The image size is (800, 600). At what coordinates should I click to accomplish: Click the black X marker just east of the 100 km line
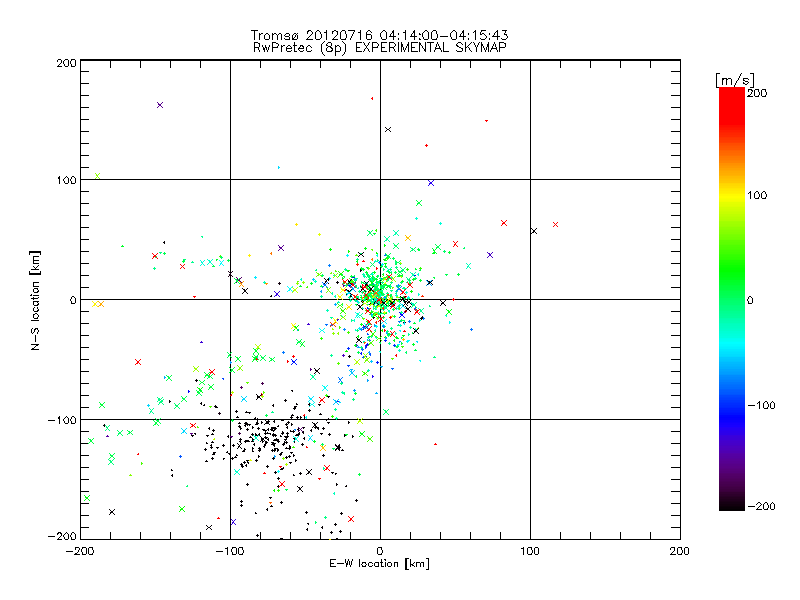click(534, 231)
